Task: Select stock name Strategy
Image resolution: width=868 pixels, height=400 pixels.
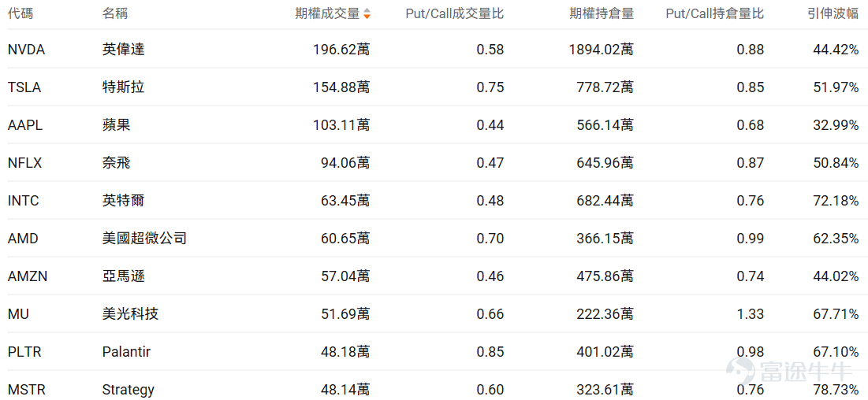Action: 129,390
